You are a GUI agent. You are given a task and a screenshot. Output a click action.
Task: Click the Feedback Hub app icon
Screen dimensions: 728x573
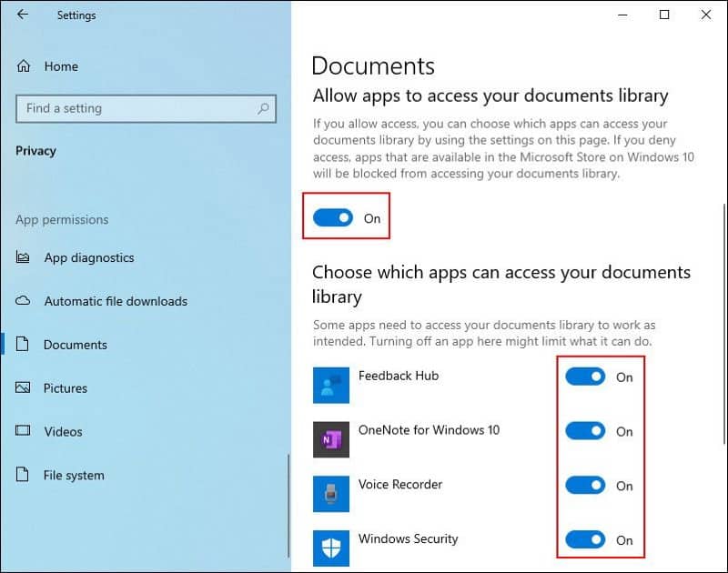click(x=331, y=384)
